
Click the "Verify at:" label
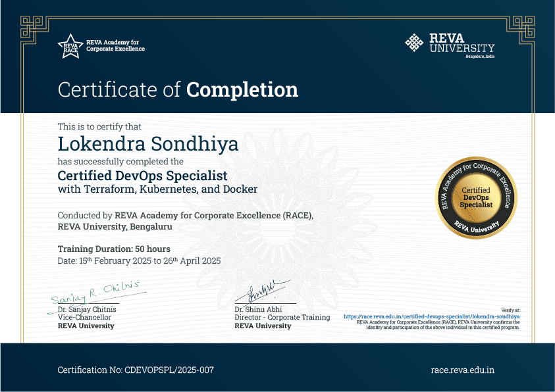[x=510, y=310]
